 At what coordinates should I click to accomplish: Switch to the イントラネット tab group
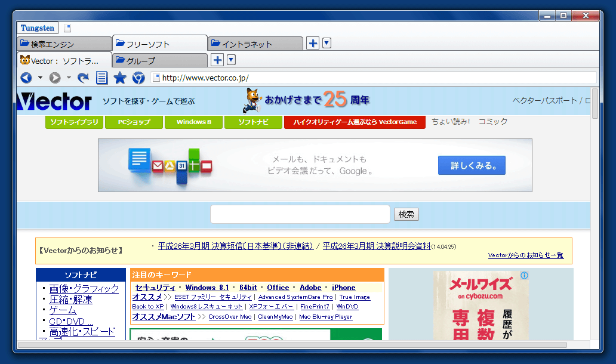point(255,44)
